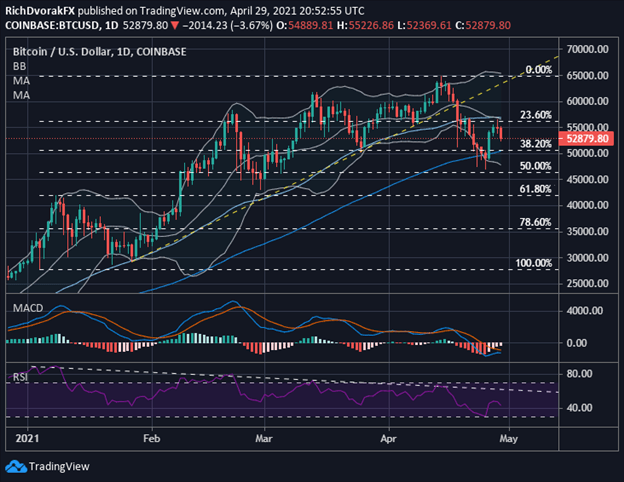Click the first MA indicator label
This screenshot has height=482, width=624.
click(21, 81)
